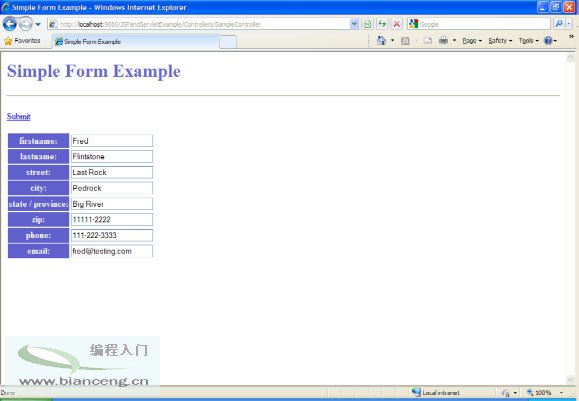Click the page icon in address bar
Image resolution: width=579 pixels, height=401 pixels.
(x=53, y=24)
